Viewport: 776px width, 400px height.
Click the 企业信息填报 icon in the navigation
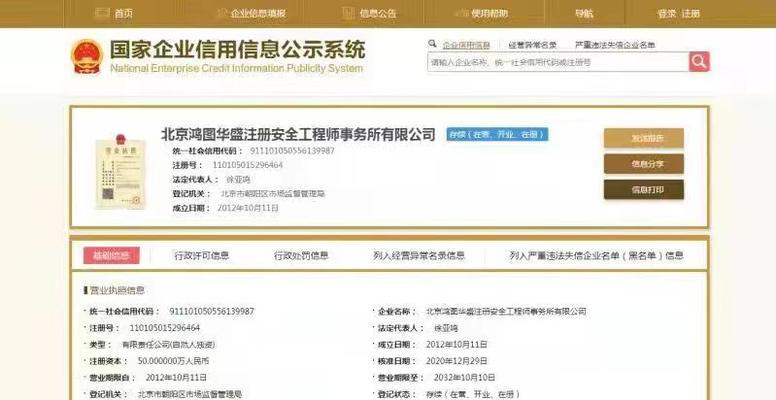click(222, 13)
